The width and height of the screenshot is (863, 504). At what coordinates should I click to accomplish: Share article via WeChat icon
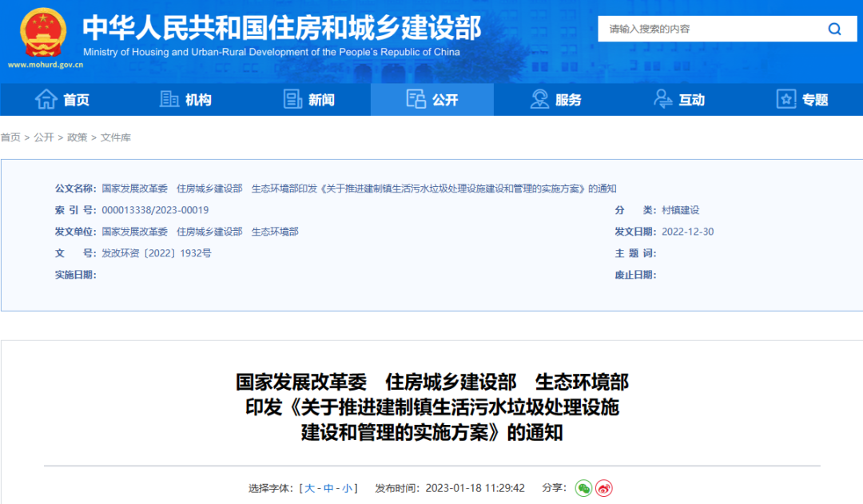coord(584,488)
